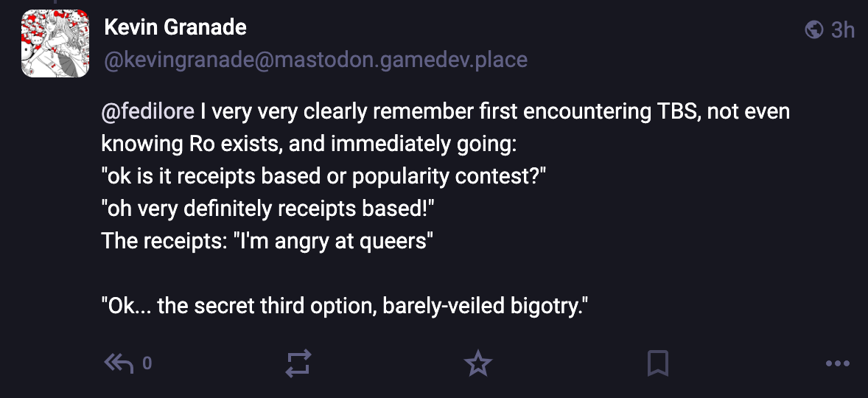Boost this post with the repeat icon
Viewport: 868px width, 398px height.
coord(298,363)
